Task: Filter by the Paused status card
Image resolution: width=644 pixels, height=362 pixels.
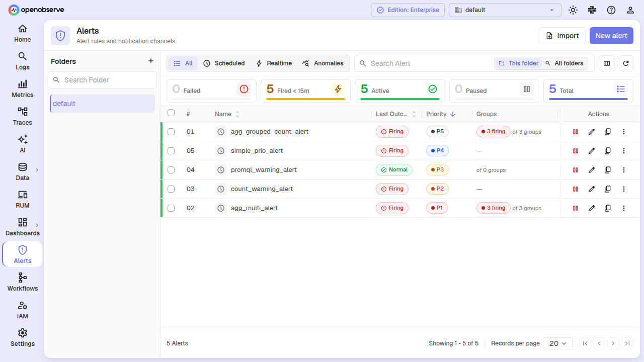Action: pos(494,90)
